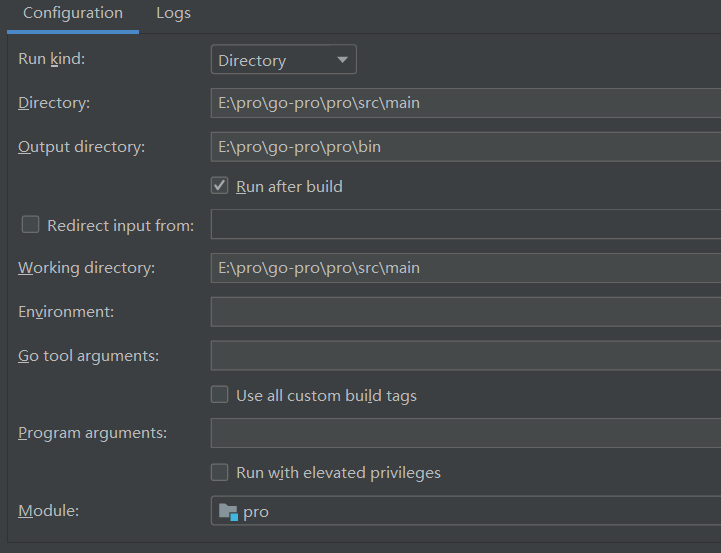Click the pro module folder icon
The image size is (721, 553).
(228, 512)
